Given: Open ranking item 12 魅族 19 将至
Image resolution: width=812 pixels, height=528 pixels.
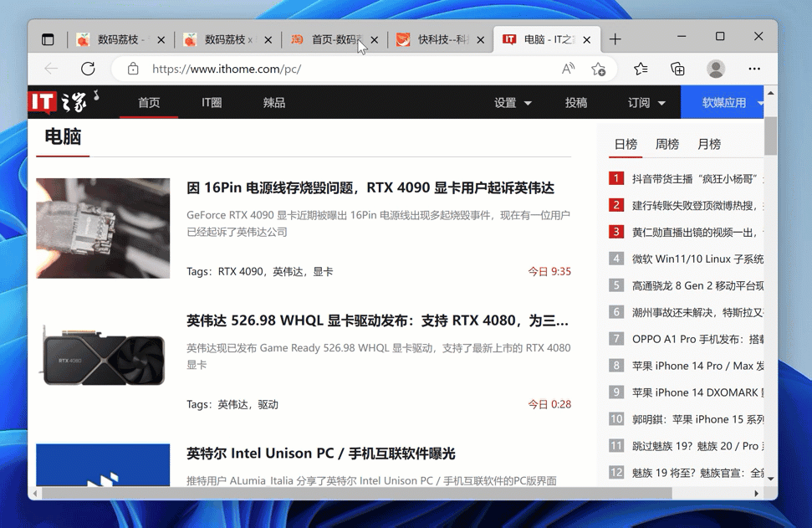Looking at the screenshot, I should point(697,473).
